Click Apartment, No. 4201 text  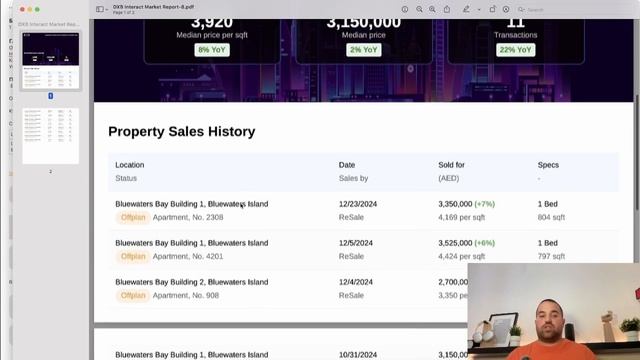[x=188, y=256]
